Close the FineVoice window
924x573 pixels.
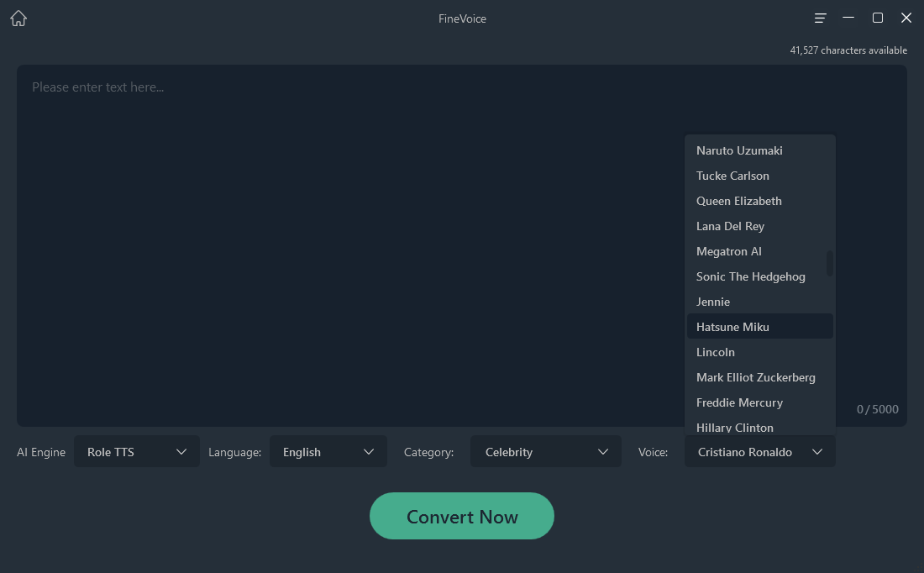click(906, 18)
